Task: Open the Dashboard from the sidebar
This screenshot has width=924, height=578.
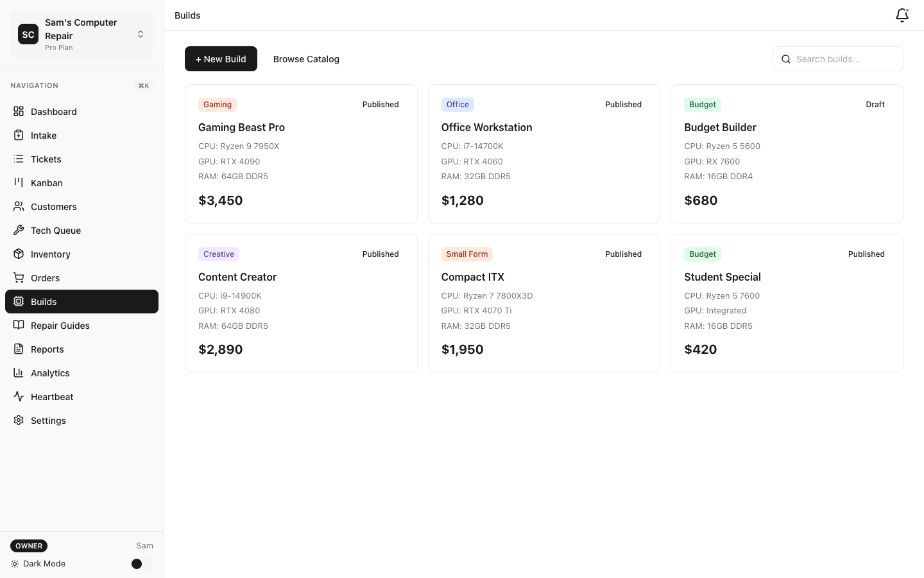Action: pyautogui.click(x=53, y=112)
